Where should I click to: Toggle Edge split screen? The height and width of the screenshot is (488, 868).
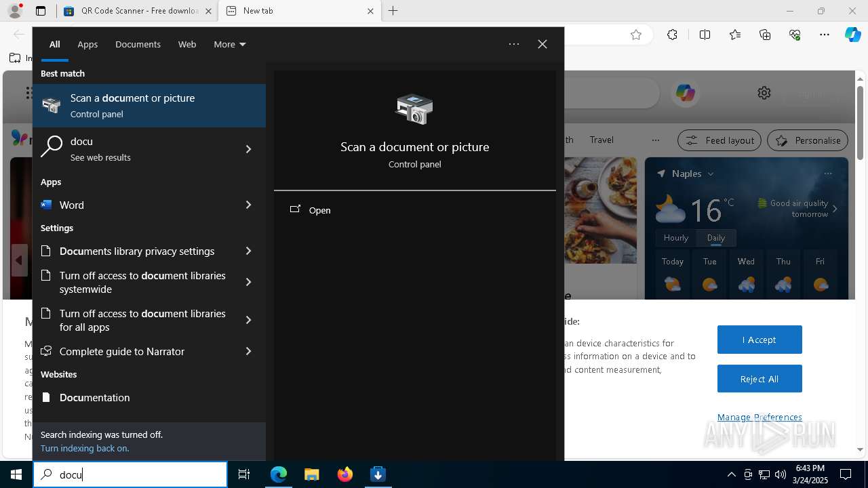[x=705, y=35]
